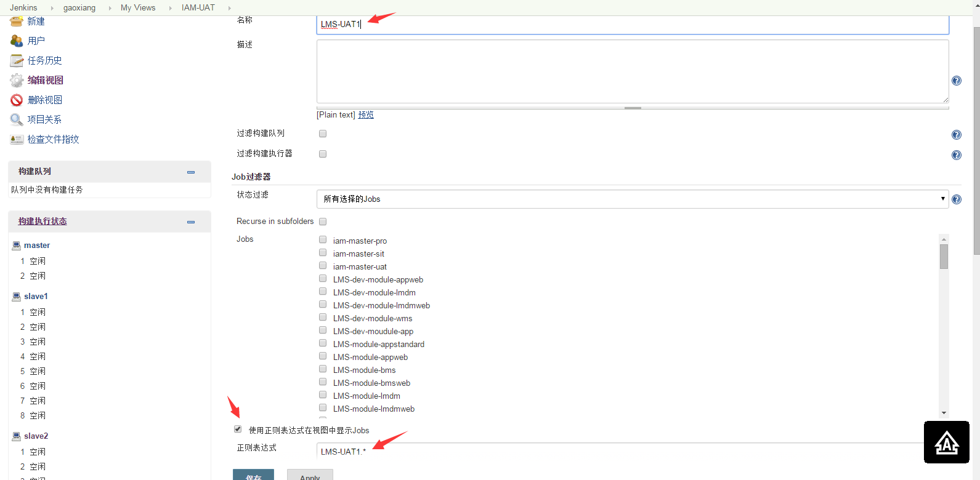Check the LMS-module-lmdmweb job
The height and width of the screenshot is (480, 980).
pos(323,407)
